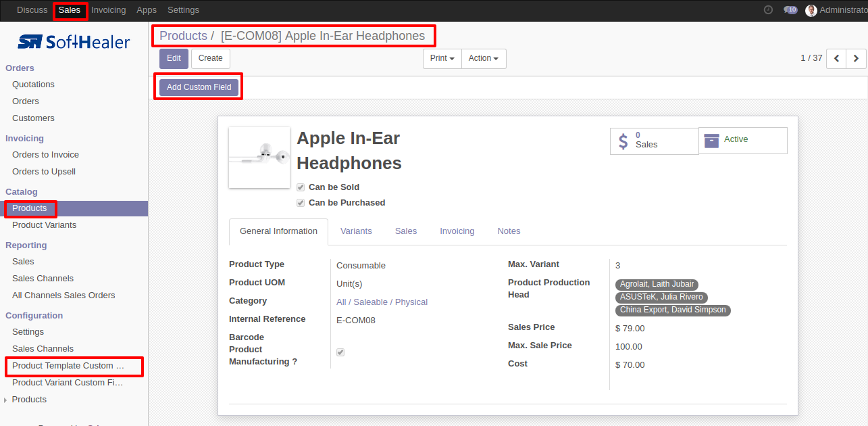The image size is (868, 426).
Task: Click the Active status button
Action: point(743,140)
